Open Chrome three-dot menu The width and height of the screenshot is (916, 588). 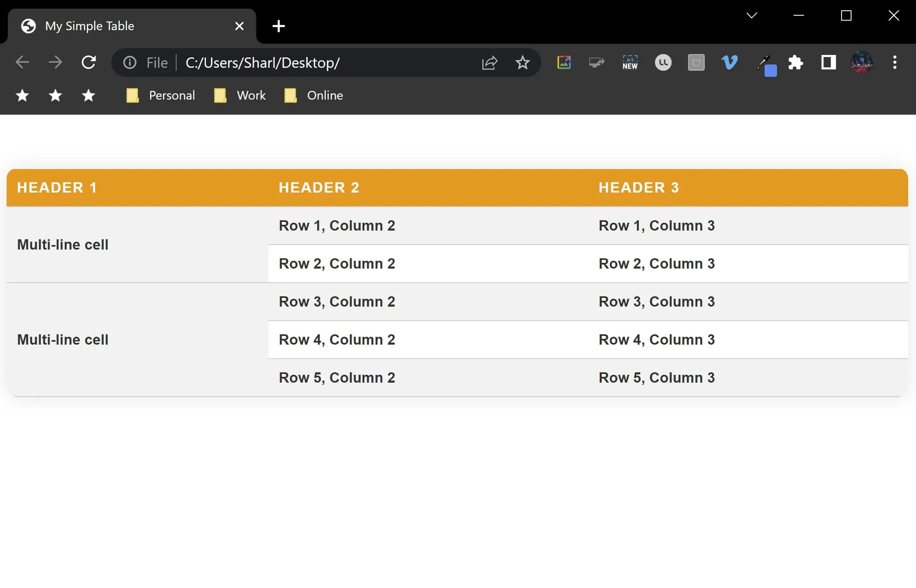point(894,62)
